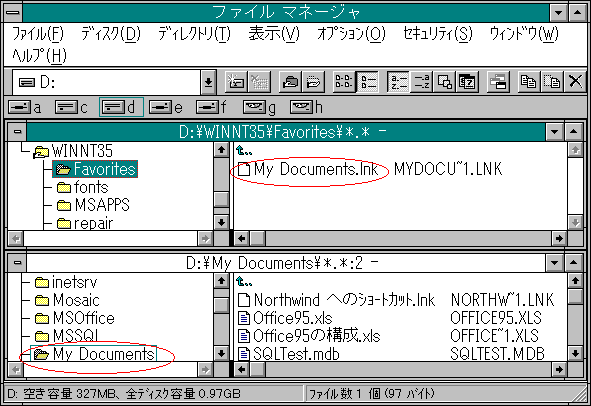Click the Sort by Date toolbar icon
Viewport: 591px width, 406px height.
(467, 81)
